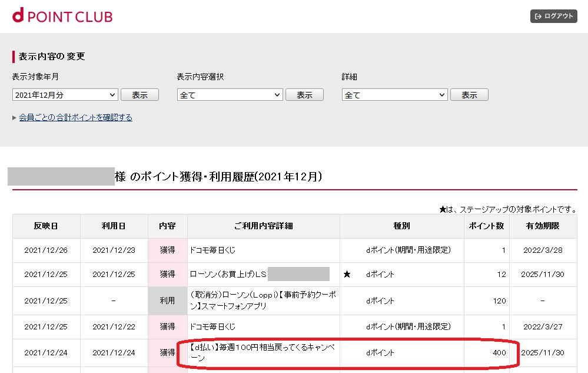
Task: Click expiry date 2022/3/28
Action: (543, 250)
